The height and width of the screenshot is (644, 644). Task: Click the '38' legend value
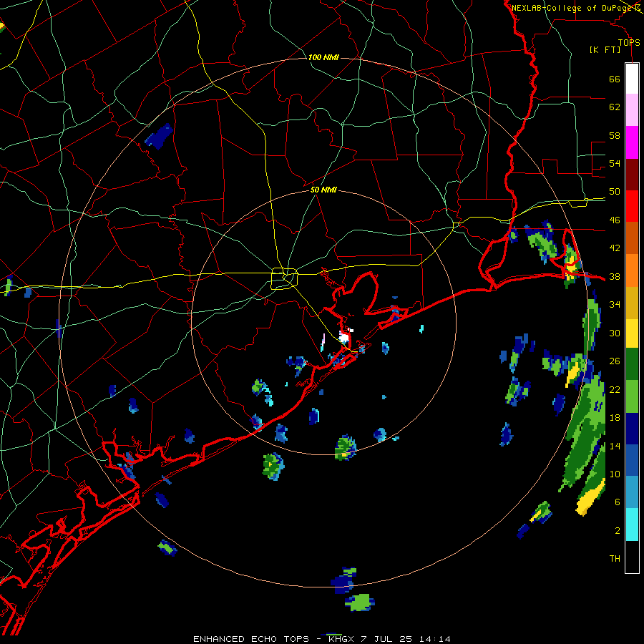615,277
